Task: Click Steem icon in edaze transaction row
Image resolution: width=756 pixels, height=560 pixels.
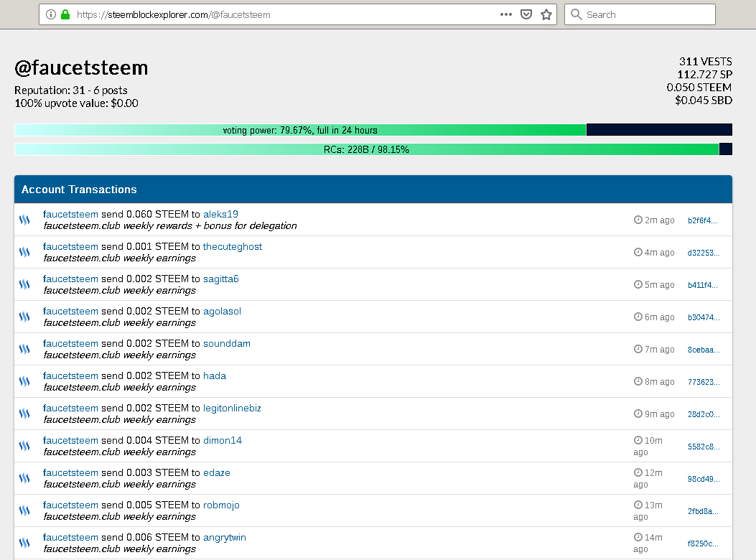Action: click(x=24, y=478)
